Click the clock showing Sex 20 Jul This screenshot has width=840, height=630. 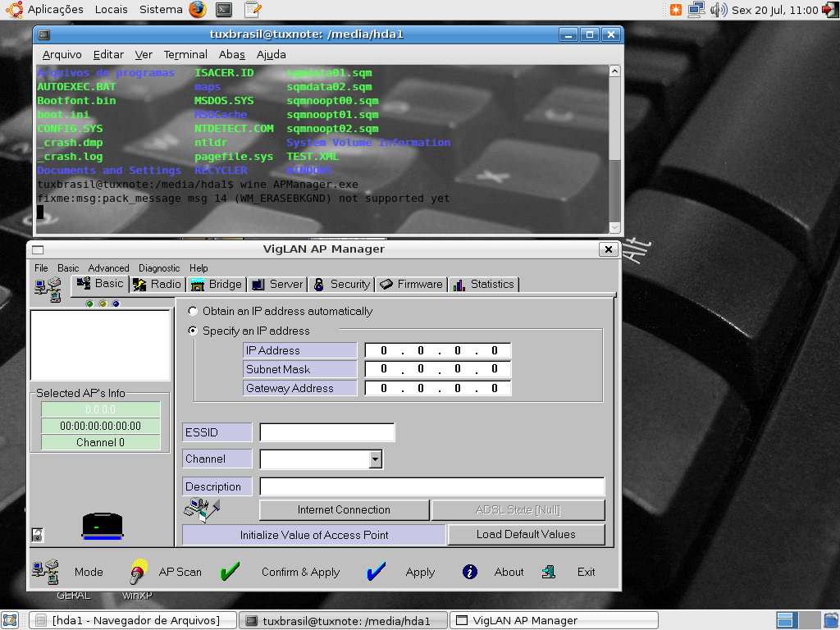(x=774, y=10)
